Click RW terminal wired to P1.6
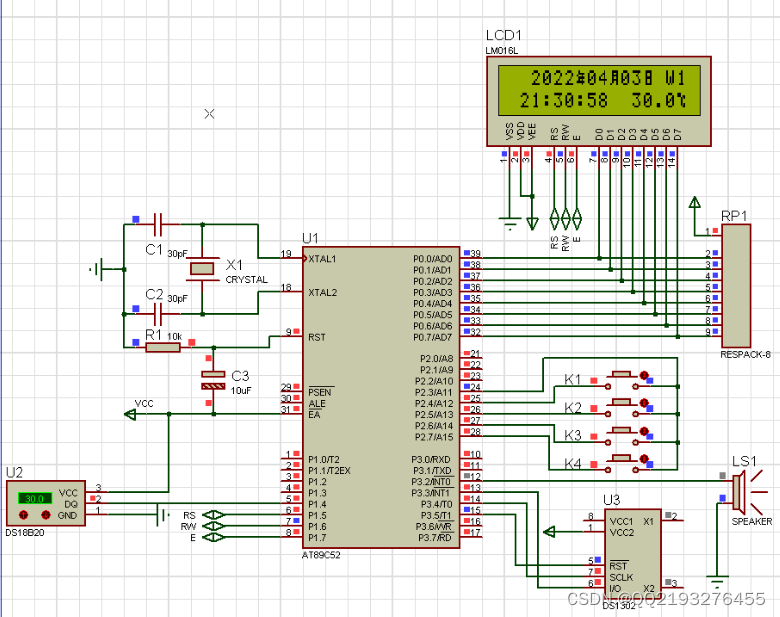The image size is (780, 617). 214,526
